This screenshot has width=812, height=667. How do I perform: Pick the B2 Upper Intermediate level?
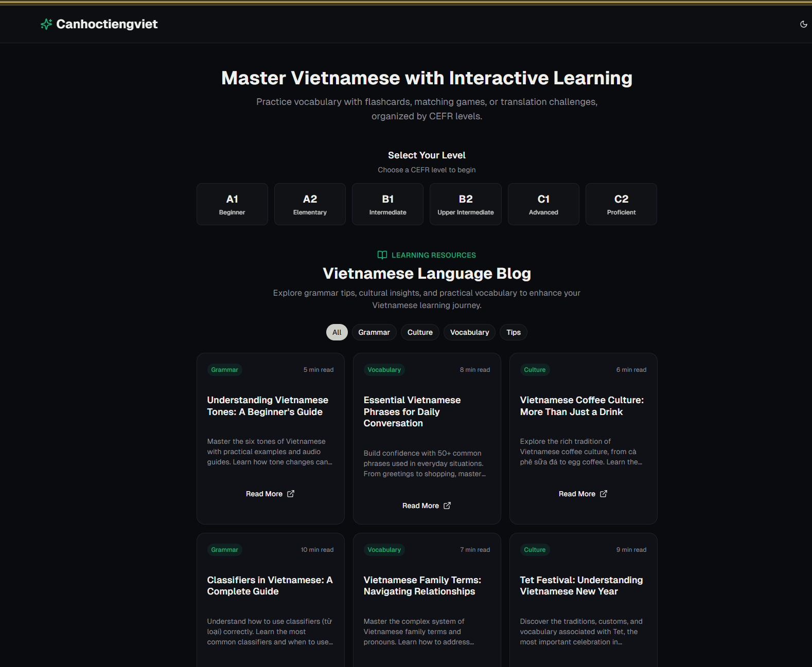coord(465,204)
